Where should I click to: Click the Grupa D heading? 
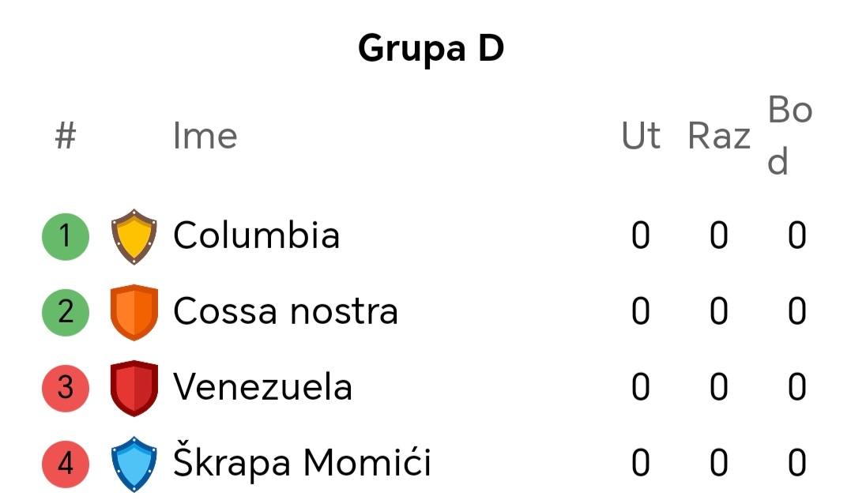pyautogui.click(x=431, y=48)
